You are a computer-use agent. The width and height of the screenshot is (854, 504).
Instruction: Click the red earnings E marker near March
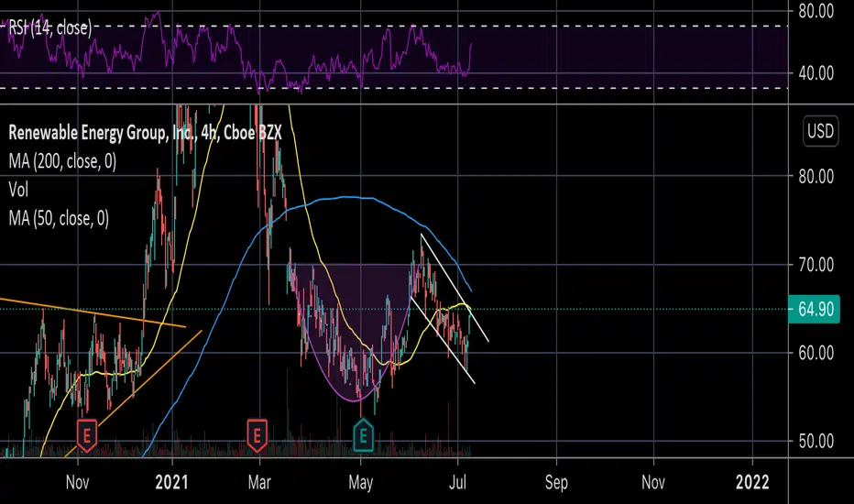point(257,435)
